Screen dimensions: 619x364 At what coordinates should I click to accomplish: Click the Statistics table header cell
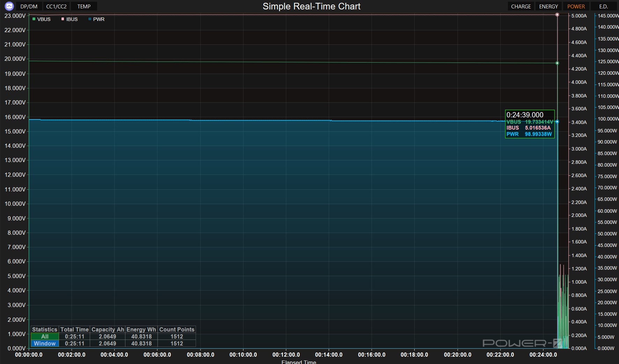pyautogui.click(x=45, y=329)
